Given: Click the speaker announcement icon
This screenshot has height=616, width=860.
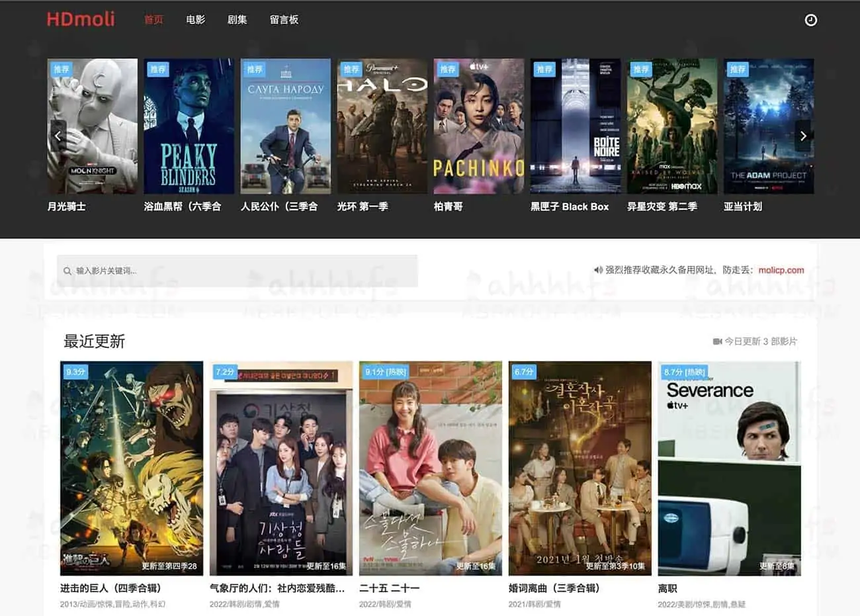Looking at the screenshot, I should (598, 270).
